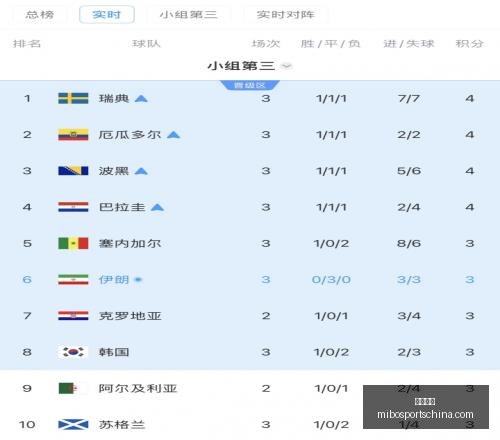
Task: Click the 胜/平/负 column header
Action: (x=330, y=44)
